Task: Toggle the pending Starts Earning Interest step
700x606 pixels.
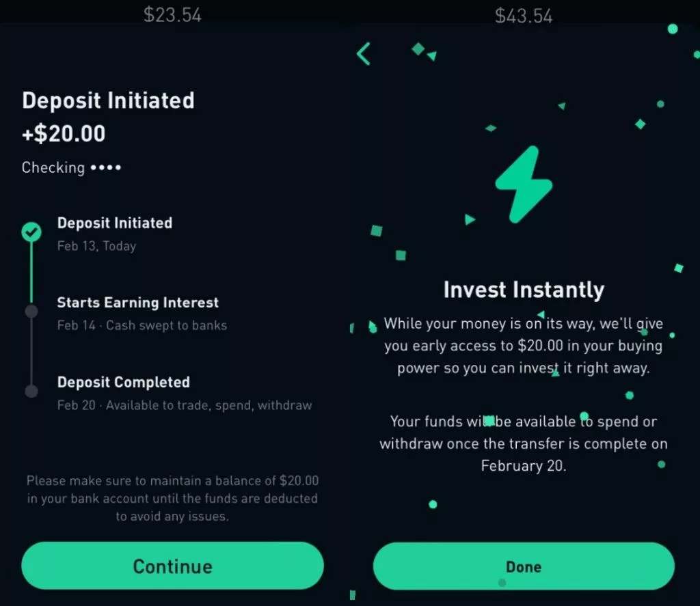Action: click(x=31, y=312)
